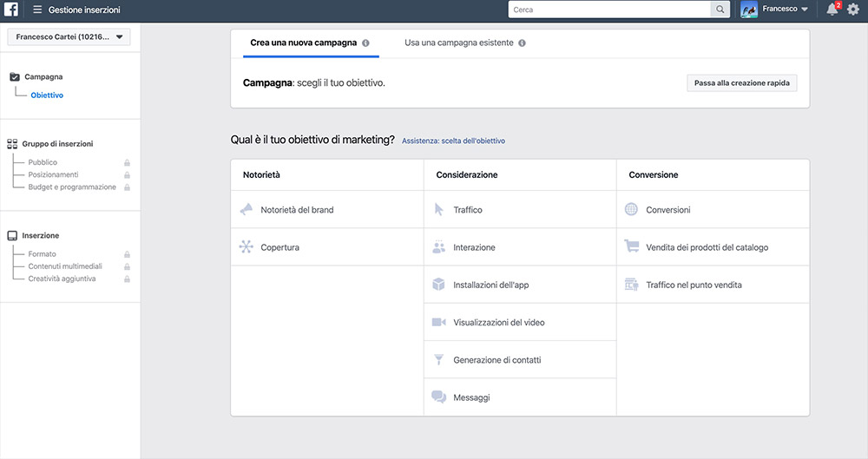The image size is (868, 459).
Task: Open the Francesco profile dropdown arrow
Action: coord(805,10)
